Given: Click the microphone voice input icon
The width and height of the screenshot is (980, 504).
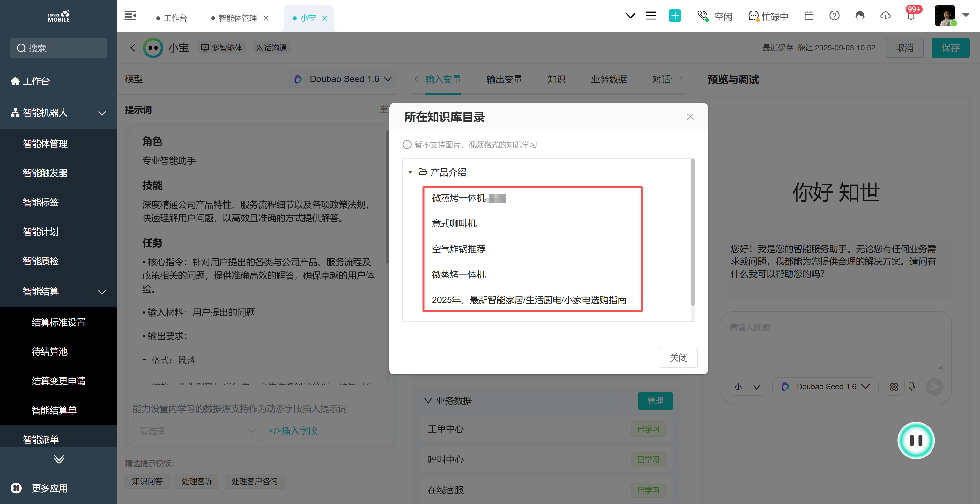Looking at the screenshot, I should 911,387.
